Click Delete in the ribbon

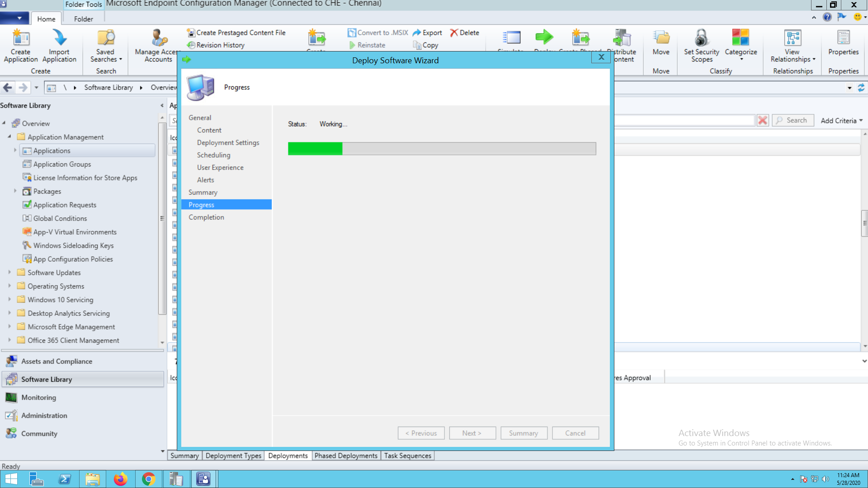[465, 33]
